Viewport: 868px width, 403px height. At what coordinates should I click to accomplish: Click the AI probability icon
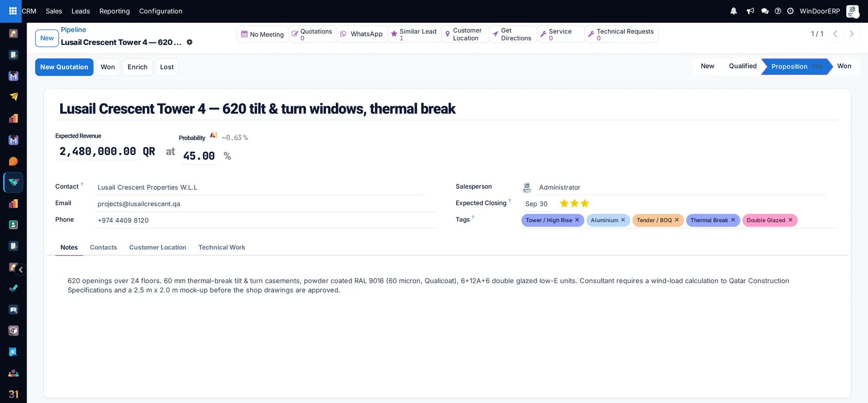pyautogui.click(x=213, y=136)
